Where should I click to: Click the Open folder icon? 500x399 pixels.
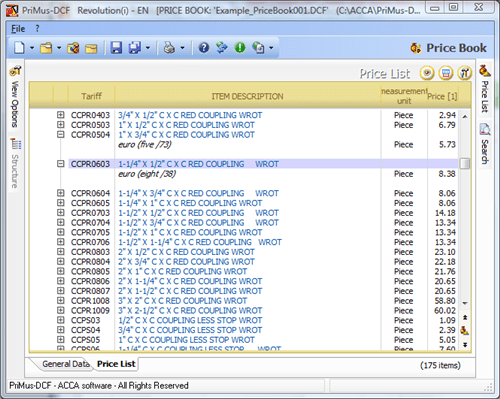46,48
